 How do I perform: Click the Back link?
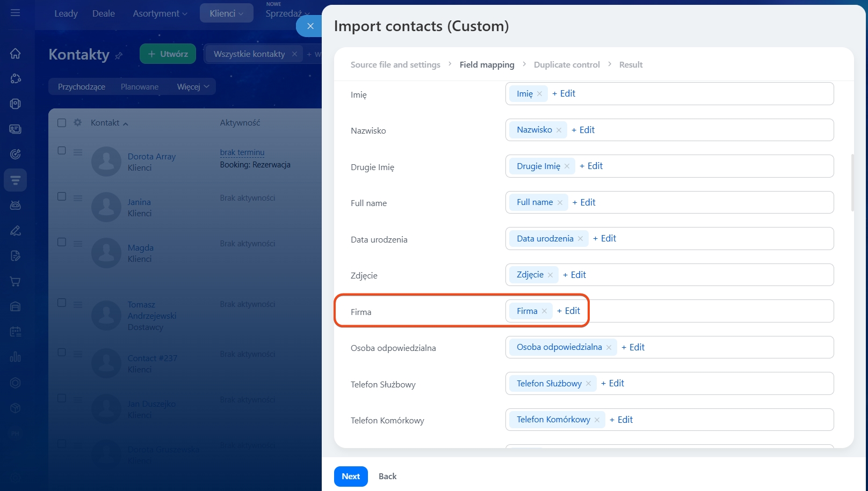click(387, 477)
